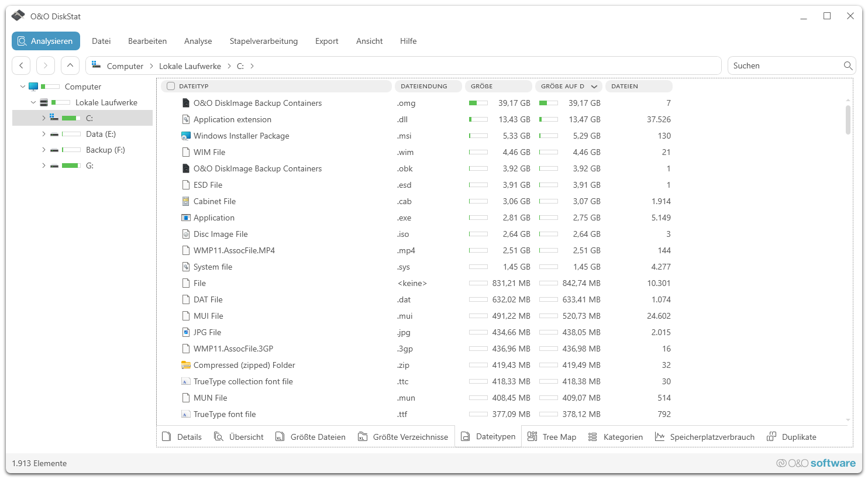Click the Backup (F:) drive icon
This screenshot has width=868, height=479.
click(54, 150)
